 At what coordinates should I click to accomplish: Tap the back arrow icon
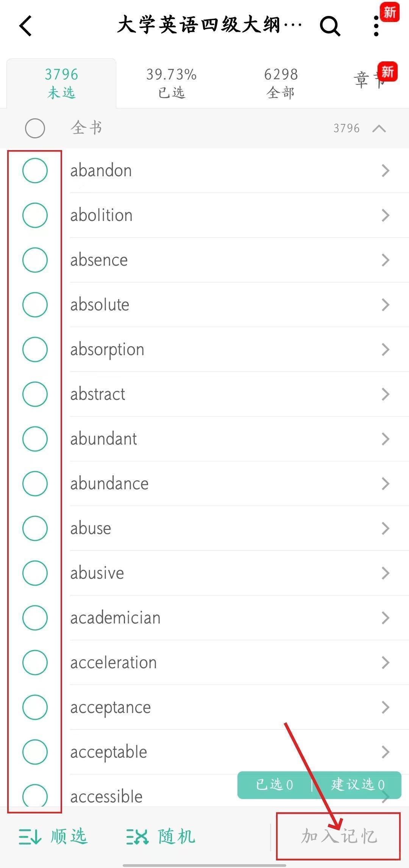click(x=26, y=26)
